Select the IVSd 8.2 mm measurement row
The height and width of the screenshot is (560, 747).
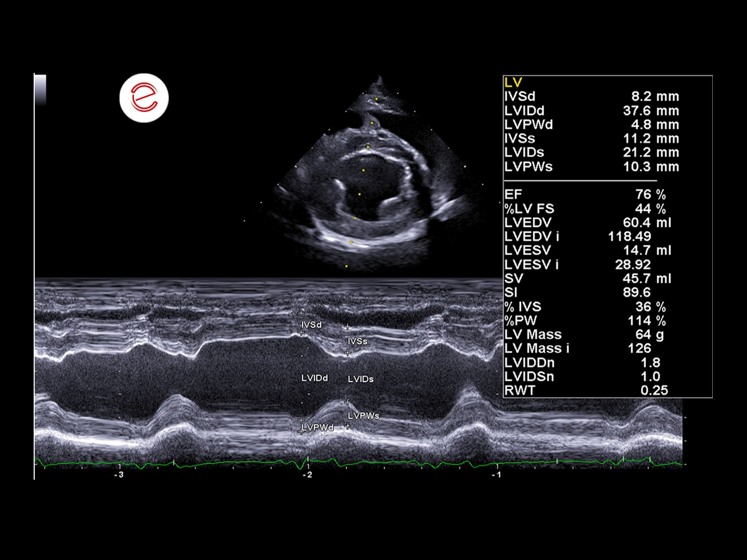pyautogui.click(x=591, y=97)
